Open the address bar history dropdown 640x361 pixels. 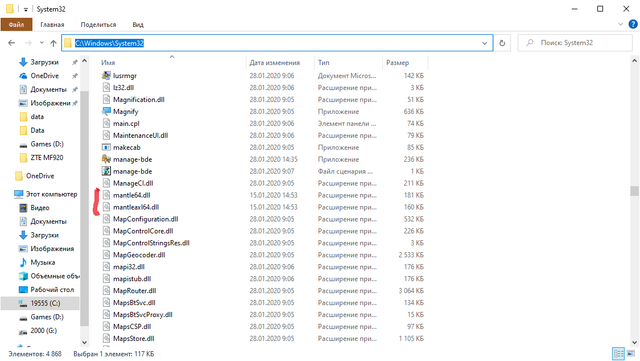pos(484,43)
